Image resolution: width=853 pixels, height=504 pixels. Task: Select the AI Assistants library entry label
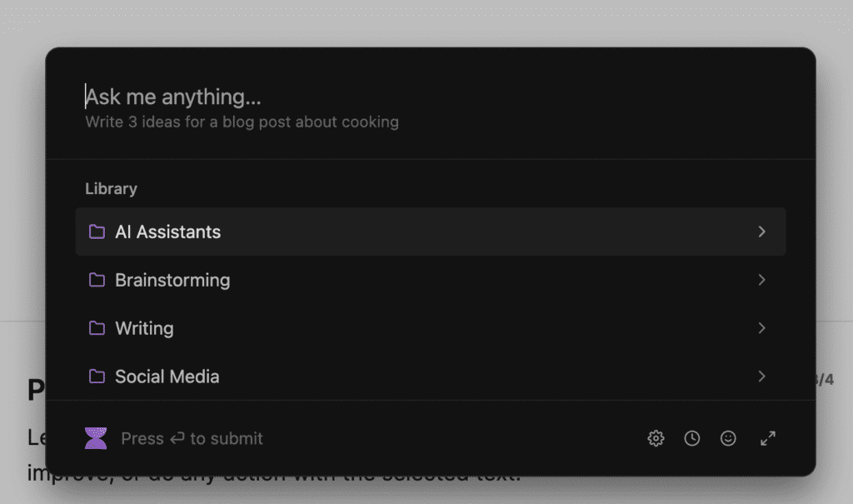click(x=167, y=232)
